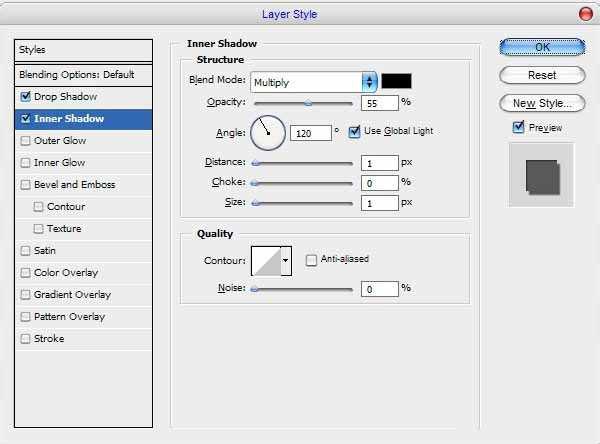The width and height of the screenshot is (600, 444).
Task: Click the Reset button
Action: [541, 75]
